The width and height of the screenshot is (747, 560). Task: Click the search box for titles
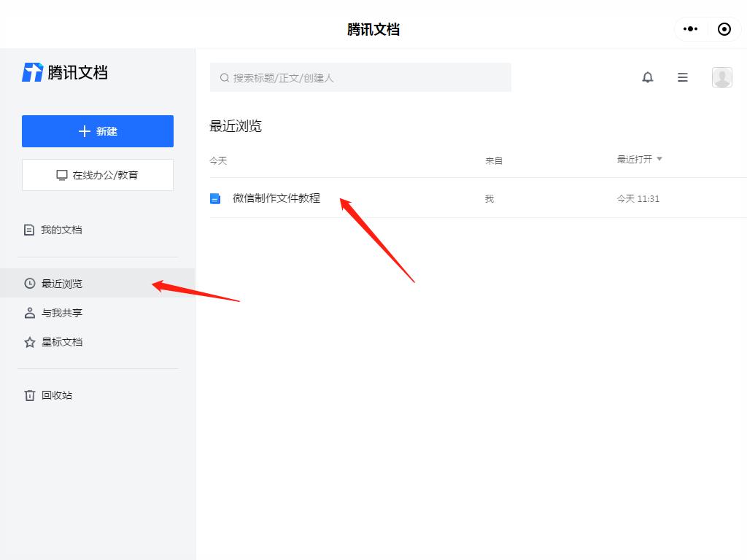(x=360, y=77)
